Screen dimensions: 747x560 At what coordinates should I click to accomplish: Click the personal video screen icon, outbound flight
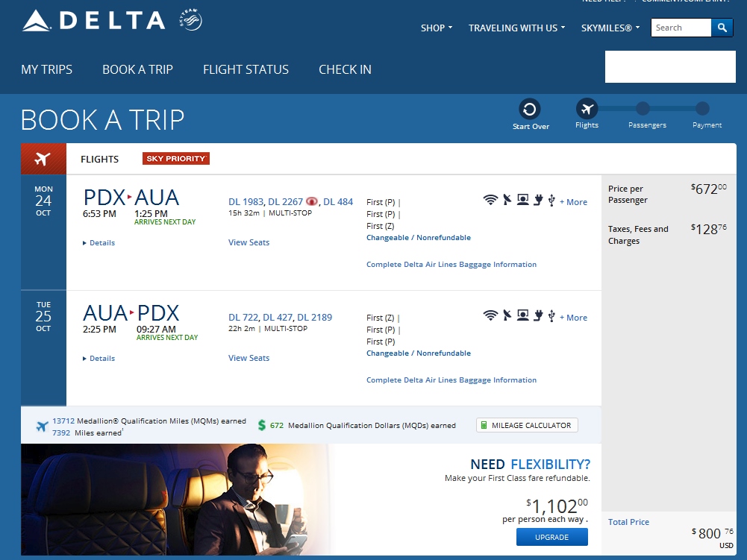(x=522, y=200)
